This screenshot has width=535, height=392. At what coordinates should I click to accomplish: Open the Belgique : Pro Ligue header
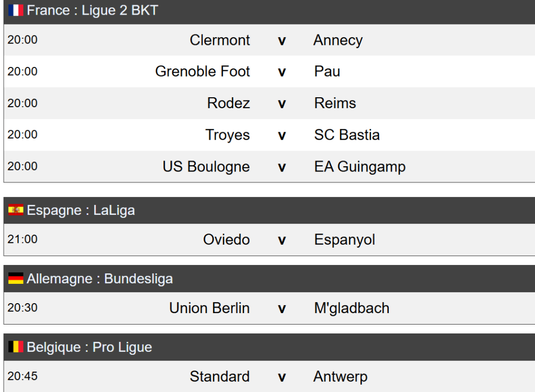[89, 347]
